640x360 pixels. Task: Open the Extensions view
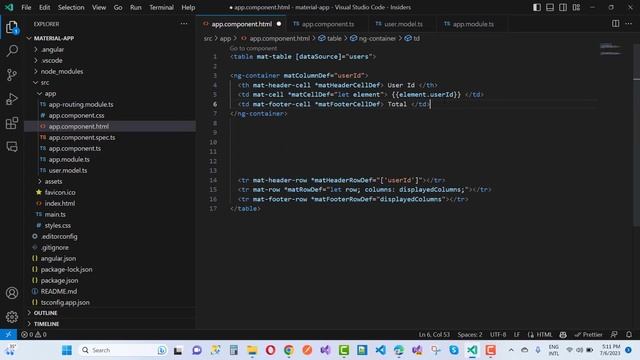point(12,123)
